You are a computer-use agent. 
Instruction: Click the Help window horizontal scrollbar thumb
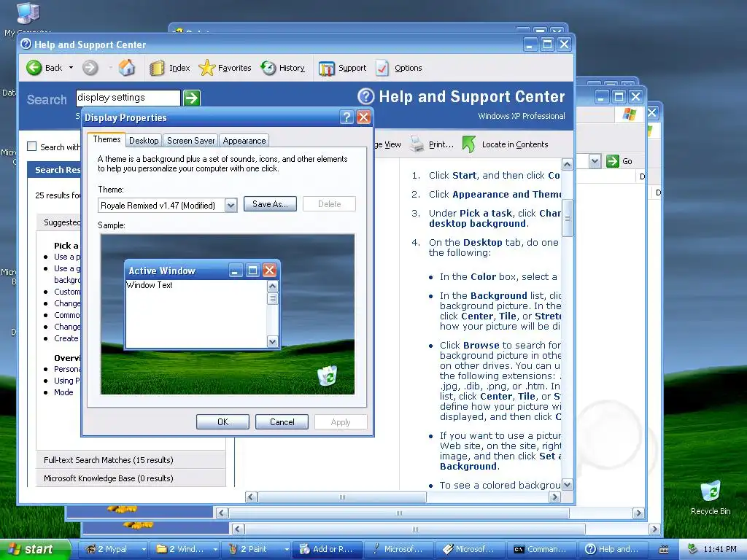[341, 497]
